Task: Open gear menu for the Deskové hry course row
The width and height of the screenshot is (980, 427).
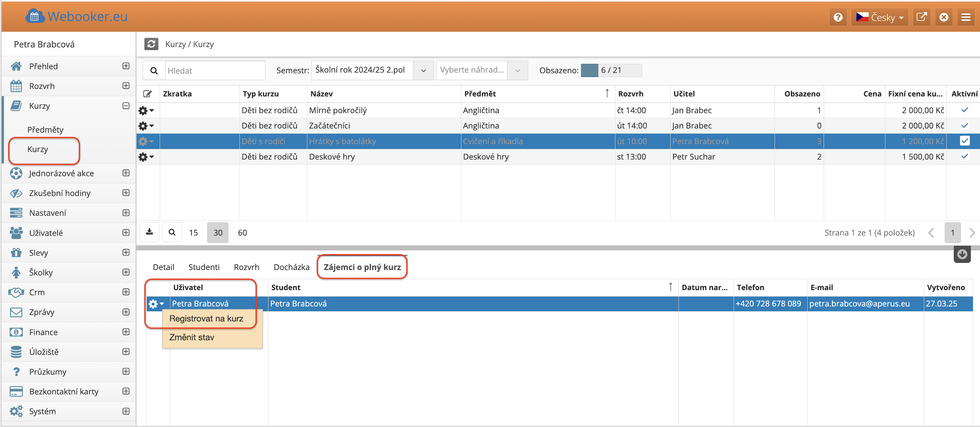Action: [146, 157]
